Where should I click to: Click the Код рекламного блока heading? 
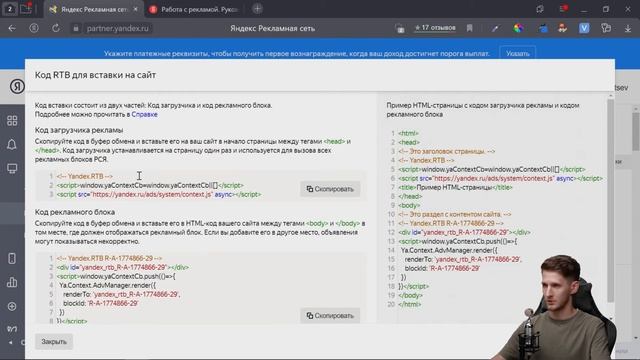coord(75,212)
